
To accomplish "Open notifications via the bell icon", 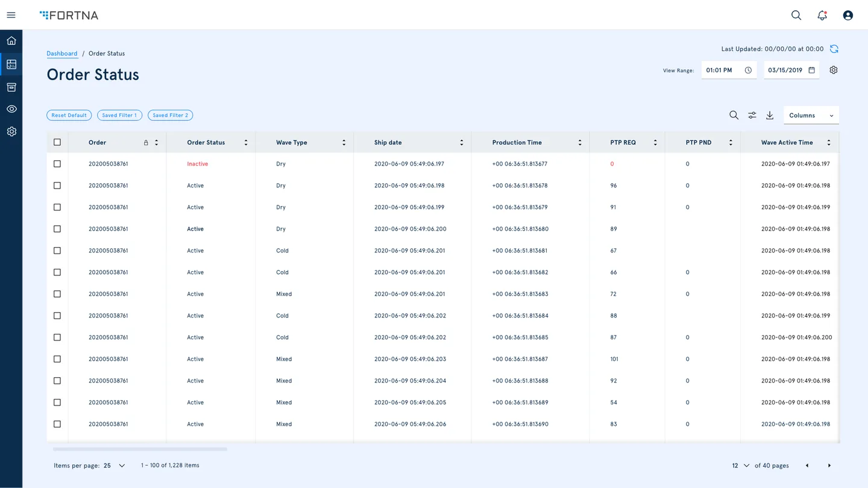I will pyautogui.click(x=822, y=15).
